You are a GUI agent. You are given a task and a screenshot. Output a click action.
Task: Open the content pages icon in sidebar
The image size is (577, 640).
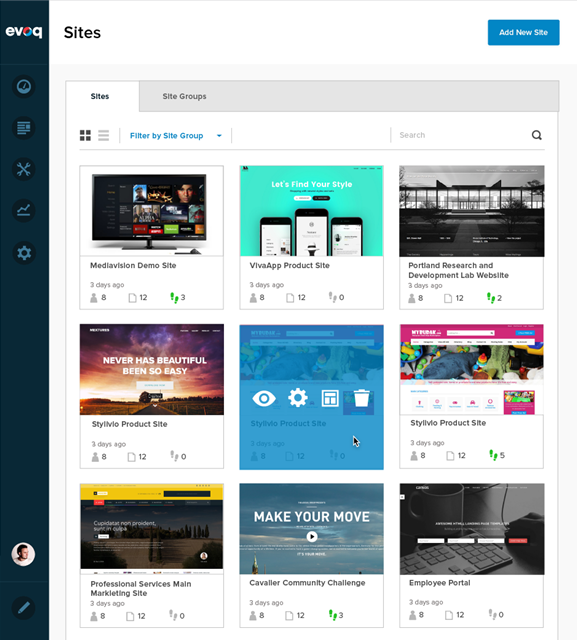coord(24,128)
